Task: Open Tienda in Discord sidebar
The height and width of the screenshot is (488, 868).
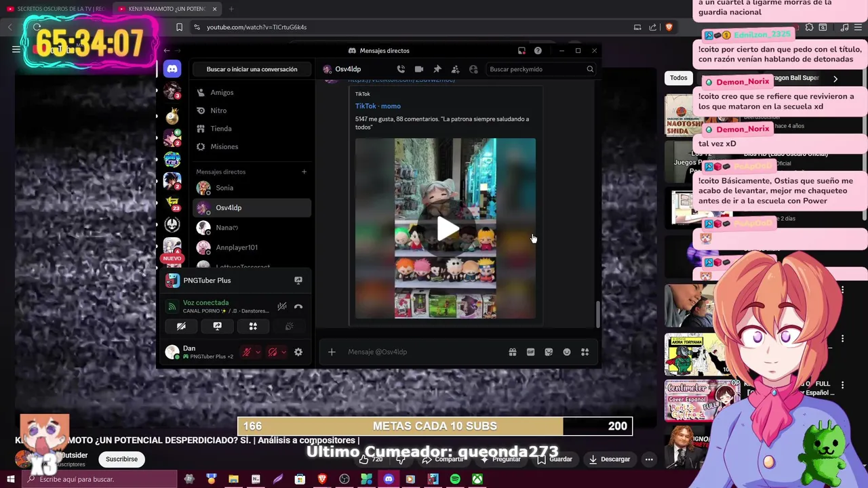Action: pos(252,129)
